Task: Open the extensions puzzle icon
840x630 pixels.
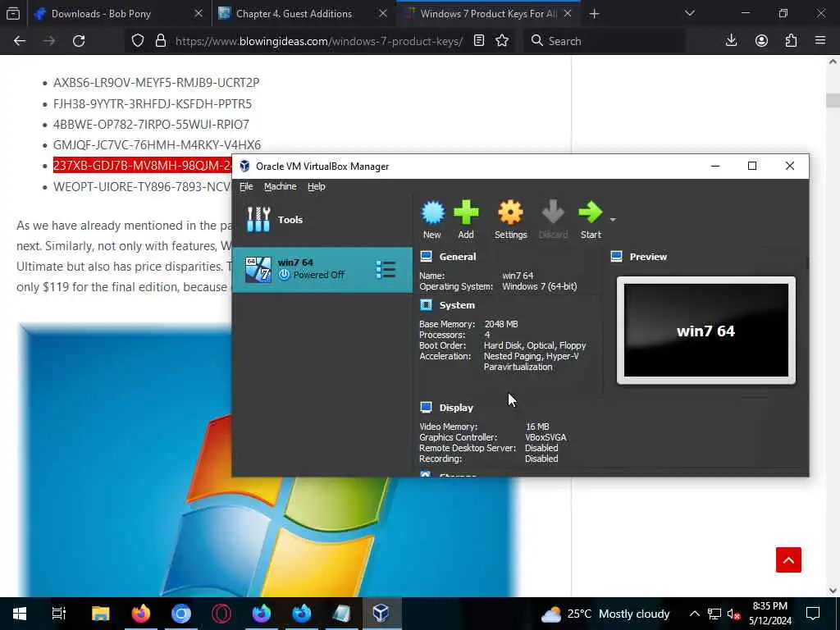Action: 792,41
